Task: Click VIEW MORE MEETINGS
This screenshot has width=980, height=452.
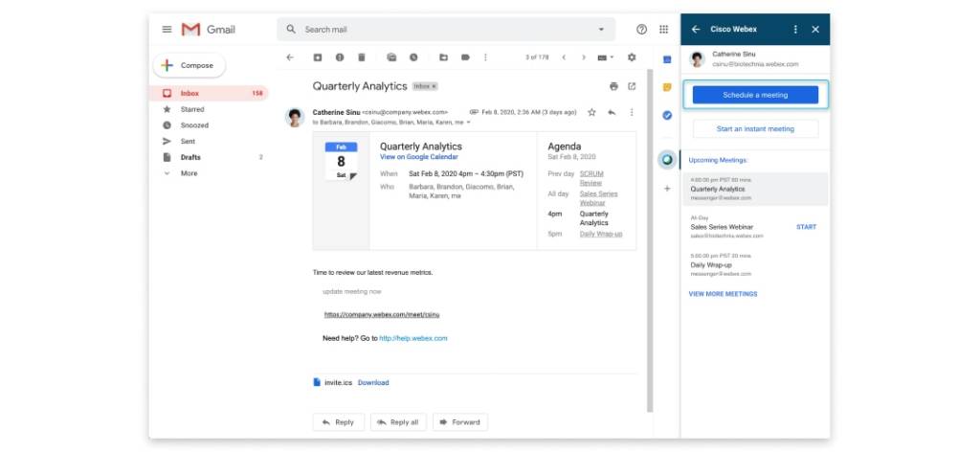Action: tap(723, 294)
